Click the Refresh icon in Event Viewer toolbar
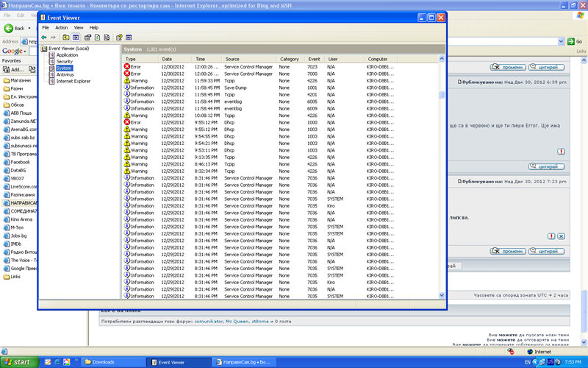The height and width of the screenshot is (368, 588). click(98, 38)
